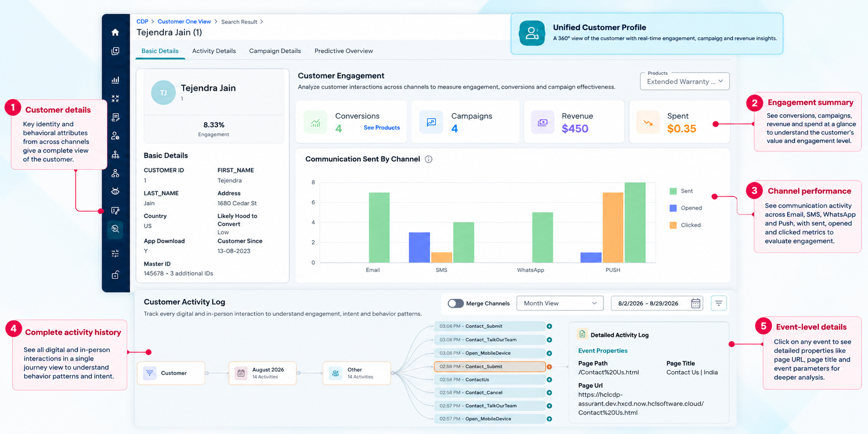Image resolution: width=868 pixels, height=434 pixels.
Task: Open the Predictive Overview tab
Action: [x=343, y=51]
